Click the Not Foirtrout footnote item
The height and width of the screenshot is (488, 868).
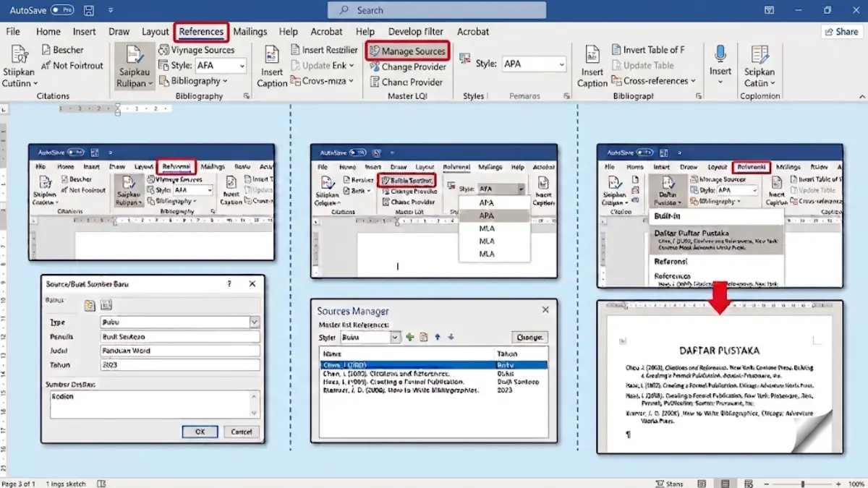(71, 65)
